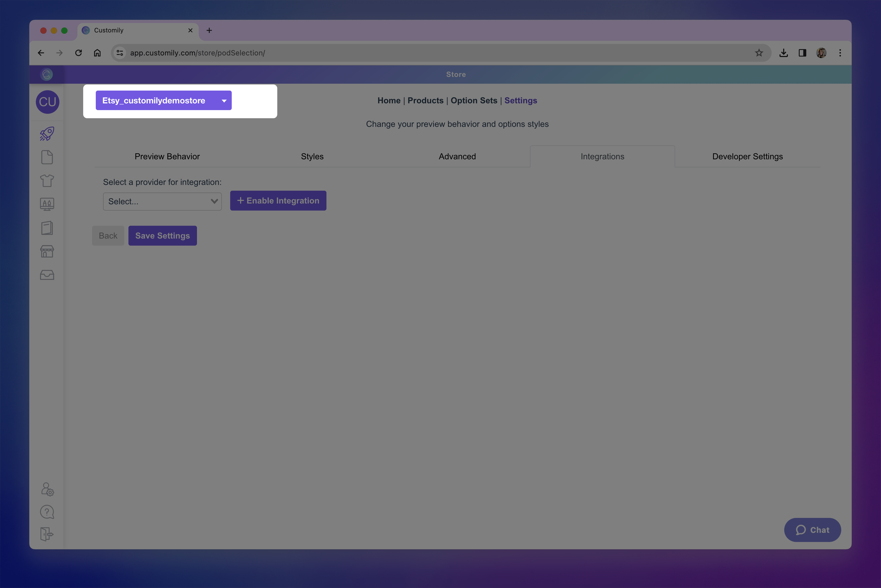Click the logout door icon
The height and width of the screenshot is (588, 881).
pyautogui.click(x=47, y=534)
